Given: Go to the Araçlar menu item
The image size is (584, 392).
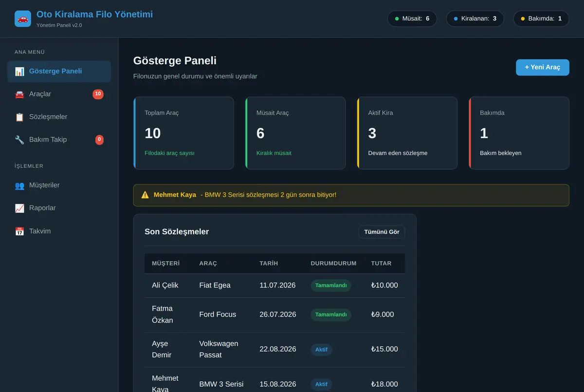Looking at the screenshot, I should click(59, 94).
